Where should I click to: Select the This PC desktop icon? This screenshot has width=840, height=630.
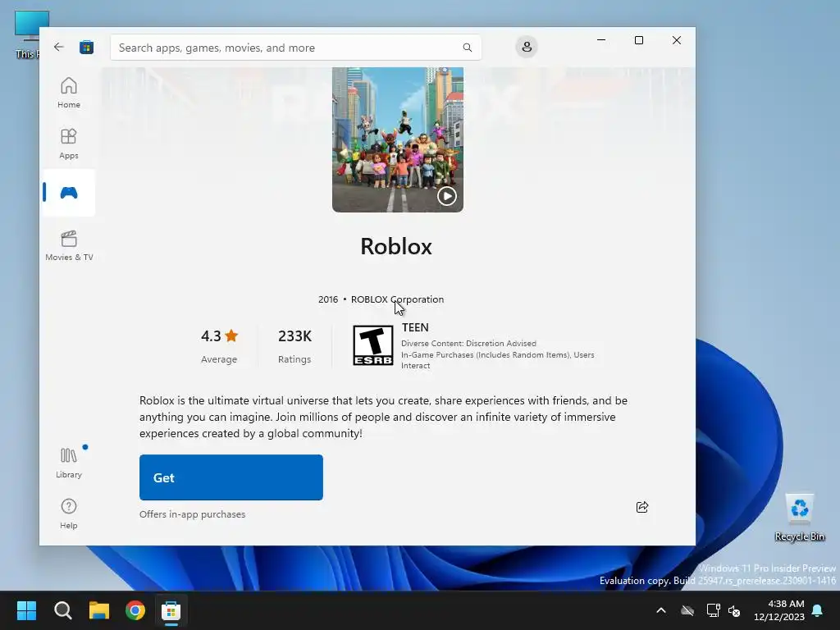pyautogui.click(x=29, y=34)
